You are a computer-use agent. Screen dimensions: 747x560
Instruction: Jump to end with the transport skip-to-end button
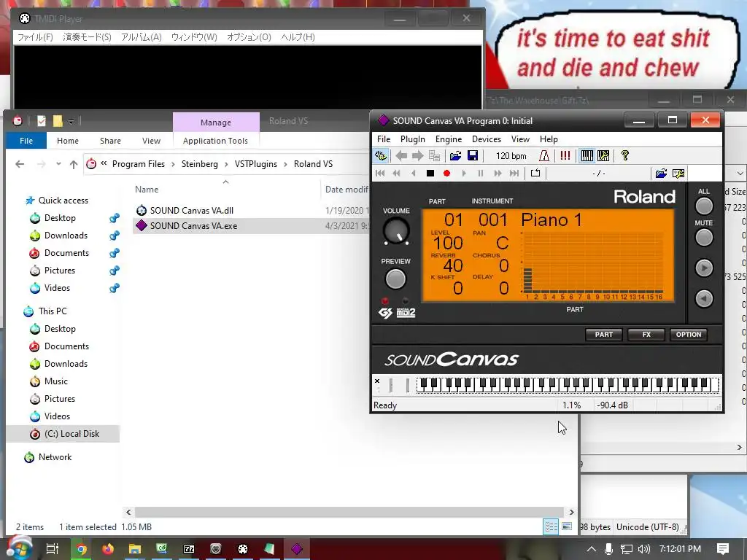(514, 174)
